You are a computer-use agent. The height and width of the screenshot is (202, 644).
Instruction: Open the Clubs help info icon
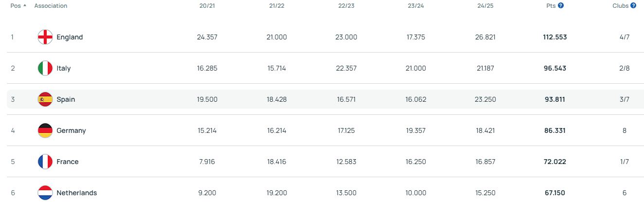point(633,5)
